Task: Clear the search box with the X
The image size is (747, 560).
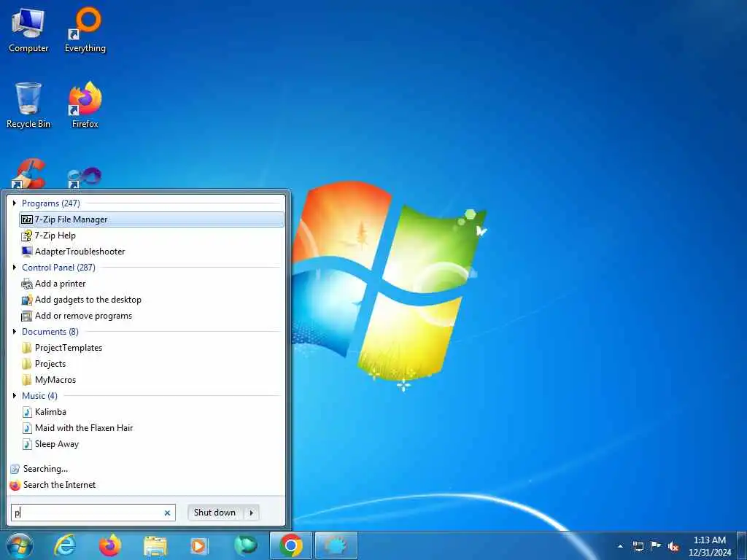Action: click(167, 513)
